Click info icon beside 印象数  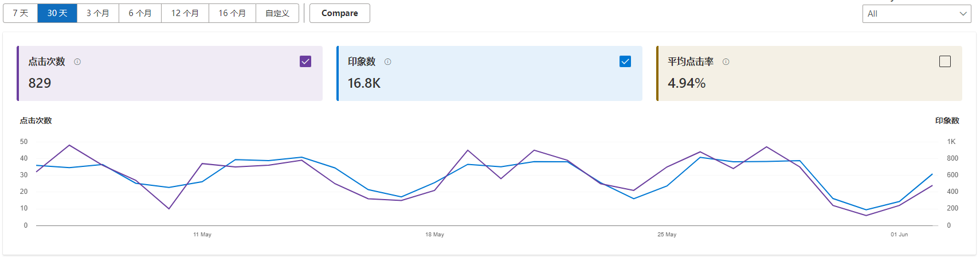(x=388, y=62)
